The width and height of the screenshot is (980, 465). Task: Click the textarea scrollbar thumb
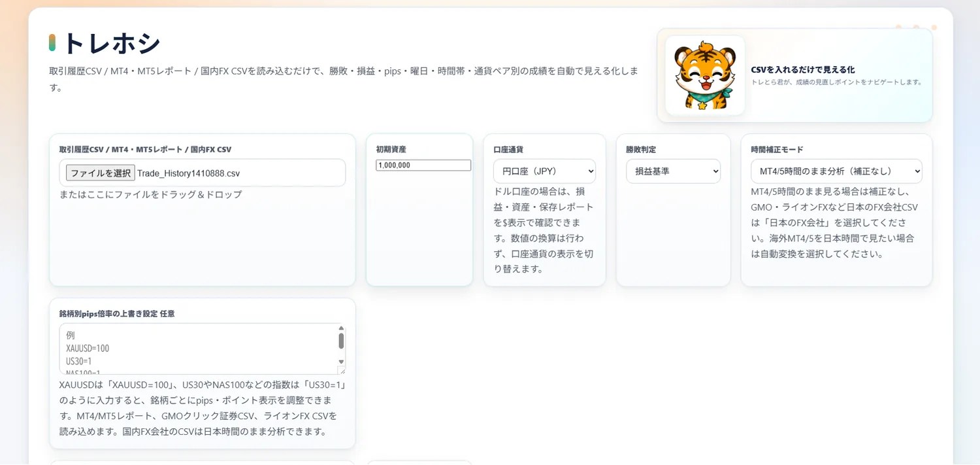click(341, 341)
